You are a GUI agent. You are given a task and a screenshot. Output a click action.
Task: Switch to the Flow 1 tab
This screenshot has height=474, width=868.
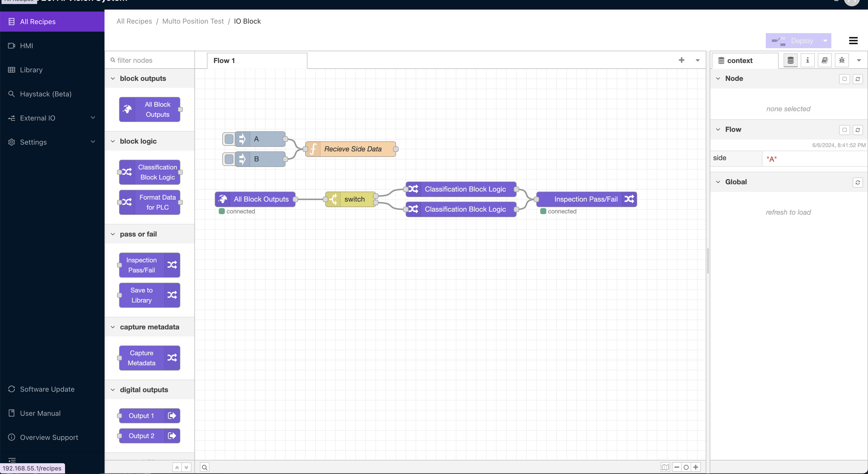point(225,61)
